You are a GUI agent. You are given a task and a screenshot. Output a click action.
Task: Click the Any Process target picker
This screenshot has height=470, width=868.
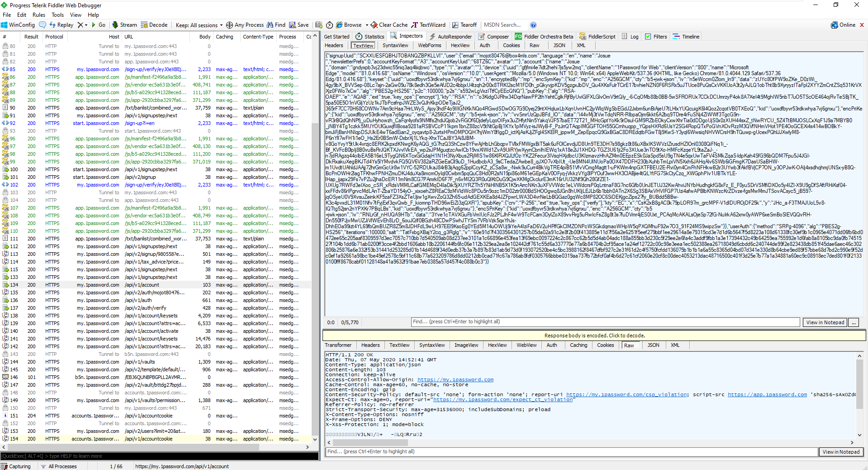click(245, 25)
